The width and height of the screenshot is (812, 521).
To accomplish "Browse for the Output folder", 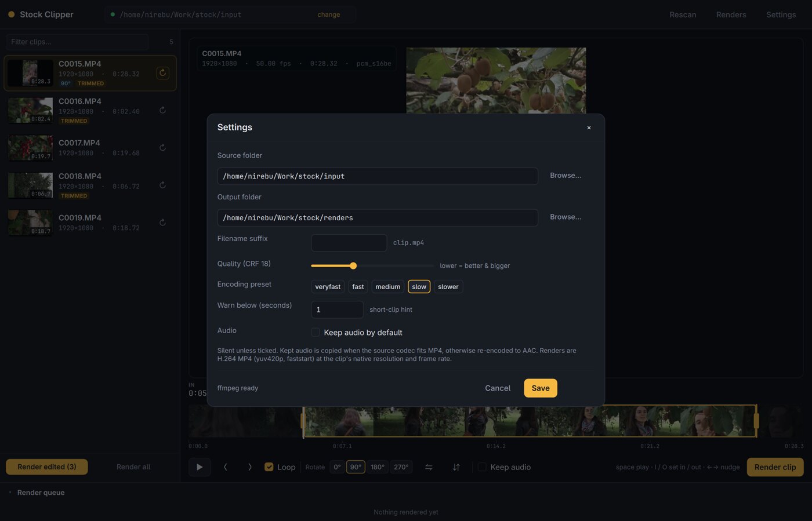I will [565, 217].
